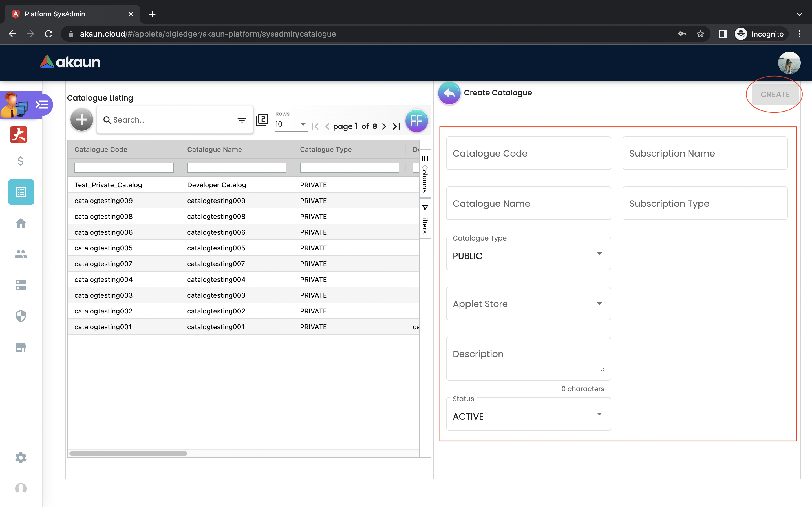812x507 pixels.
Task: Click the dollar sign sidebar icon
Action: tap(21, 161)
